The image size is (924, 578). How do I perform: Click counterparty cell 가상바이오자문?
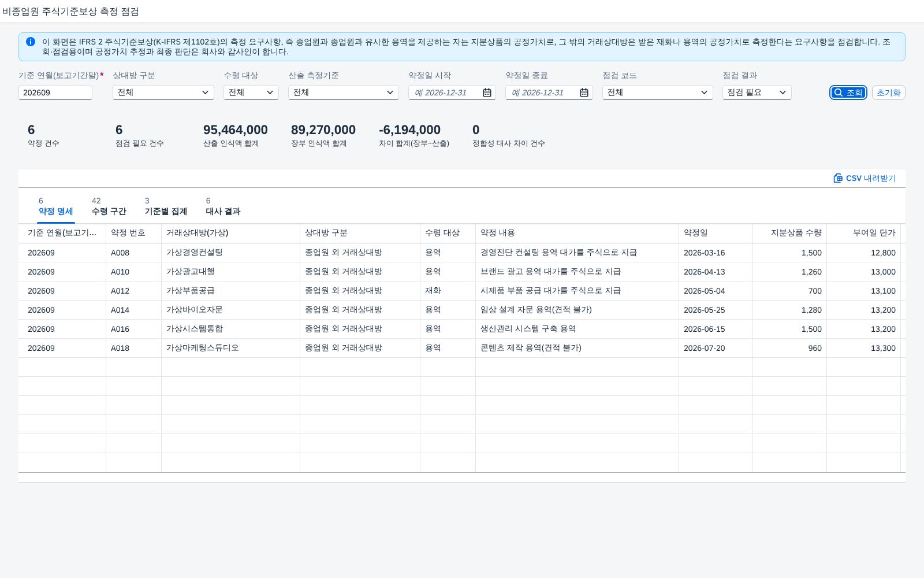230,310
